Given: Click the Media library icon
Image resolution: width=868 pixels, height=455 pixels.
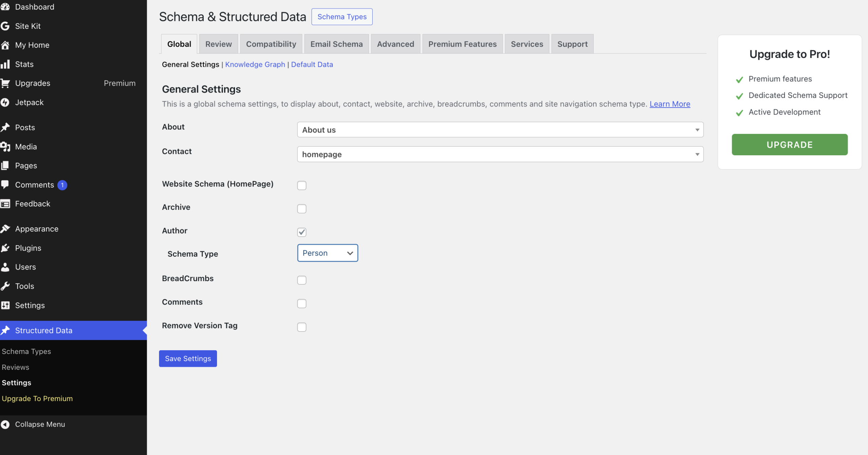Looking at the screenshot, I should point(5,146).
